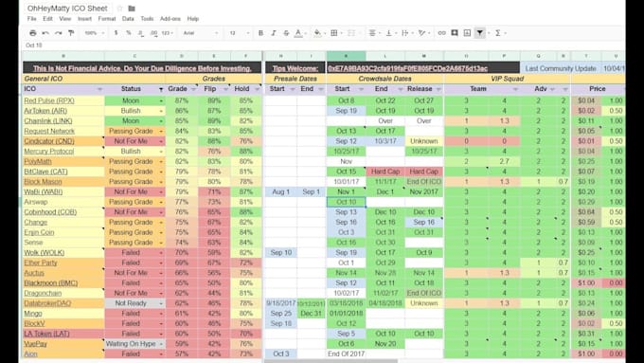The width and height of the screenshot is (644, 363).
Task: Star the OhHeyMatty ICO Sheet document
Action: coord(119,9)
